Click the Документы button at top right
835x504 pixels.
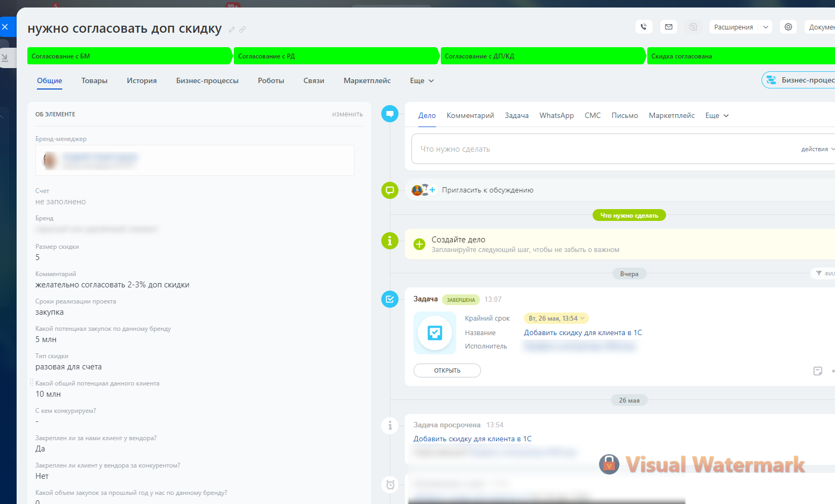819,27
